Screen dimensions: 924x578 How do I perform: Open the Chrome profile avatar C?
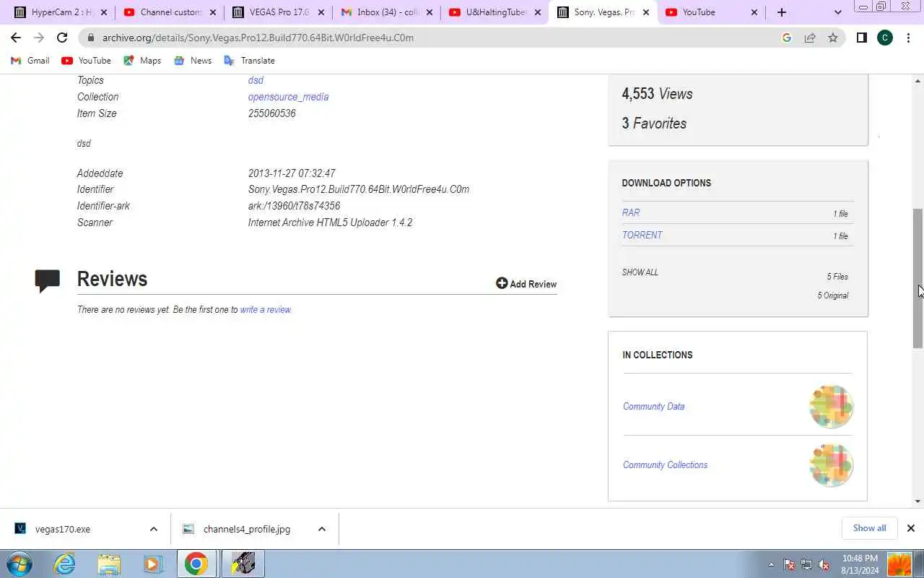pyautogui.click(x=885, y=38)
